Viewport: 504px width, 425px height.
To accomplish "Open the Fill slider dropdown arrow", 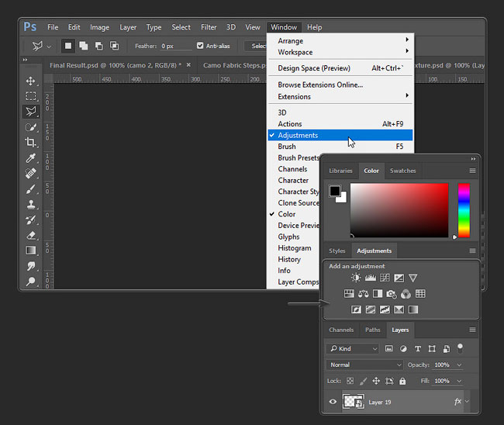I will pos(459,381).
